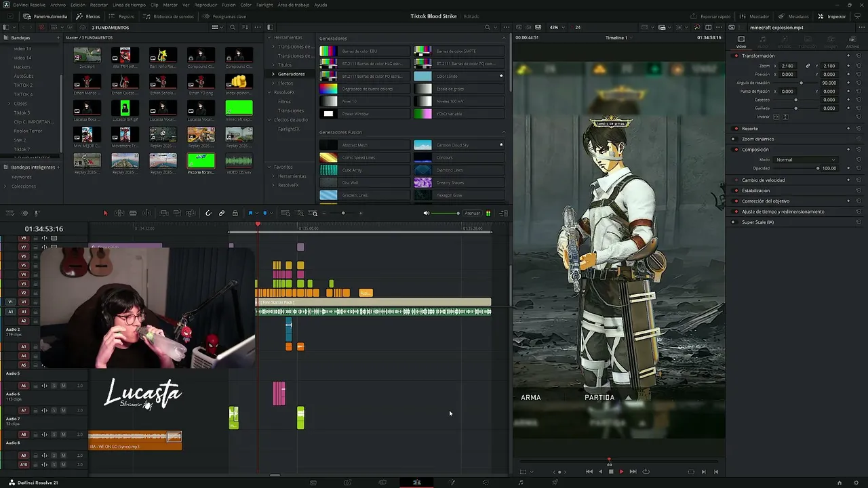Toggle linked selection chain icon
This screenshot has height=488, width=868.
[222, 213]
